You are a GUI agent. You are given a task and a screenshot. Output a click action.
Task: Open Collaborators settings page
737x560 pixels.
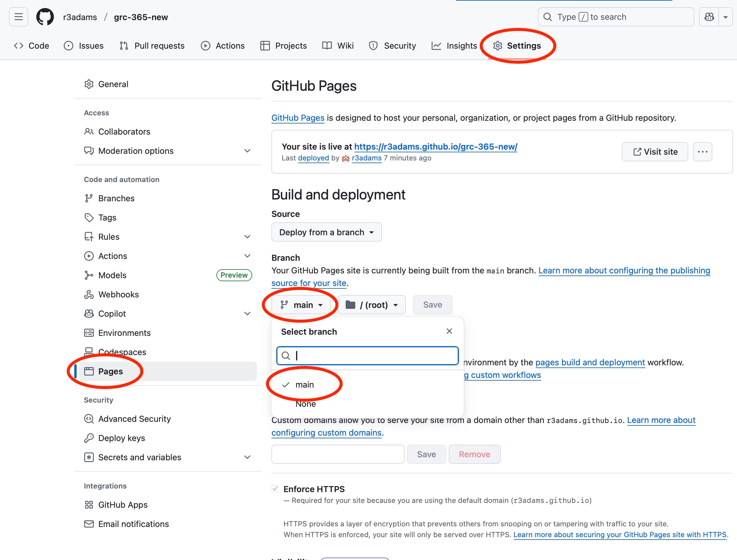pos(168,132)
